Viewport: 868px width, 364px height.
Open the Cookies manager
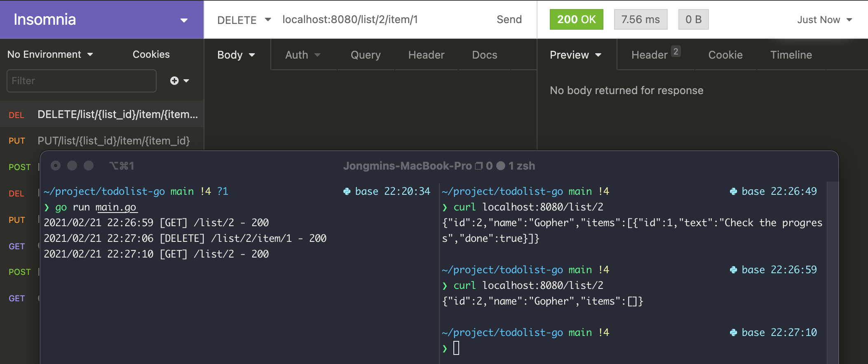coord(151,54)
